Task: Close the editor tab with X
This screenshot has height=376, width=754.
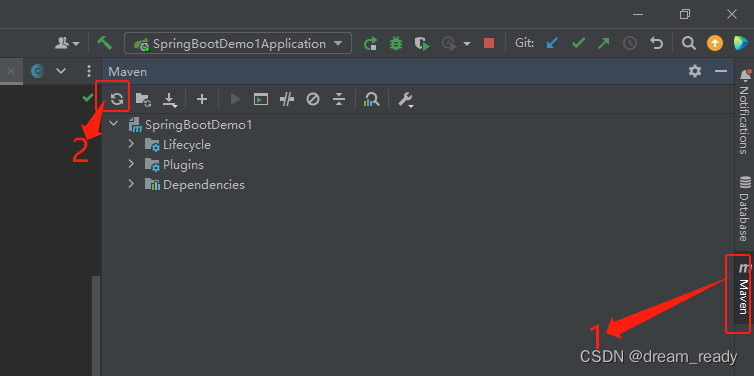Action: tap(11, 71)
